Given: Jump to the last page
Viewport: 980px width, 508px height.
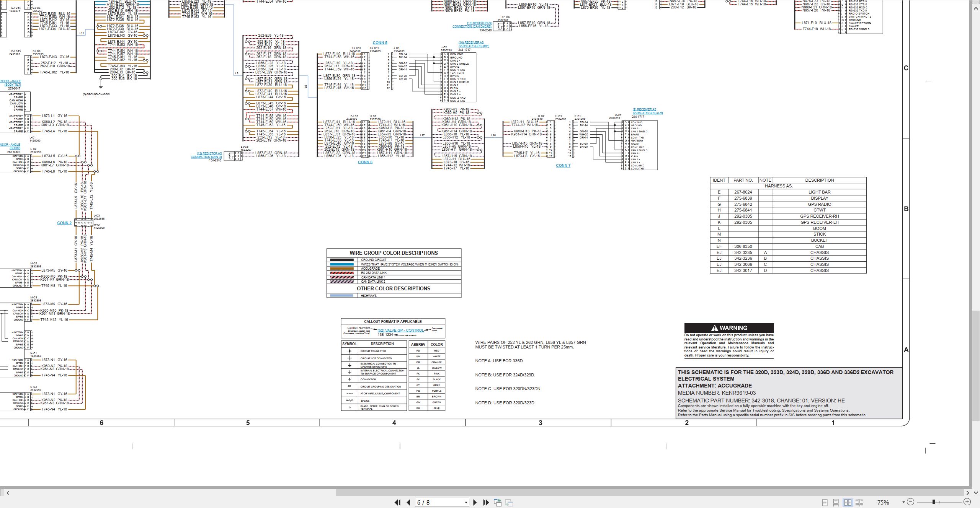Looking at the screenshot, I should [x=486, y=502].
